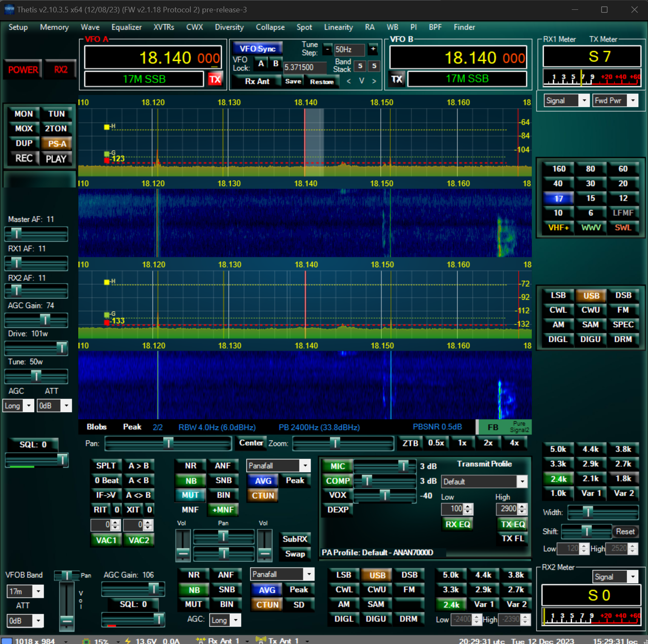Open the RX1 meter Signal dropdown

tap(567, 100)
